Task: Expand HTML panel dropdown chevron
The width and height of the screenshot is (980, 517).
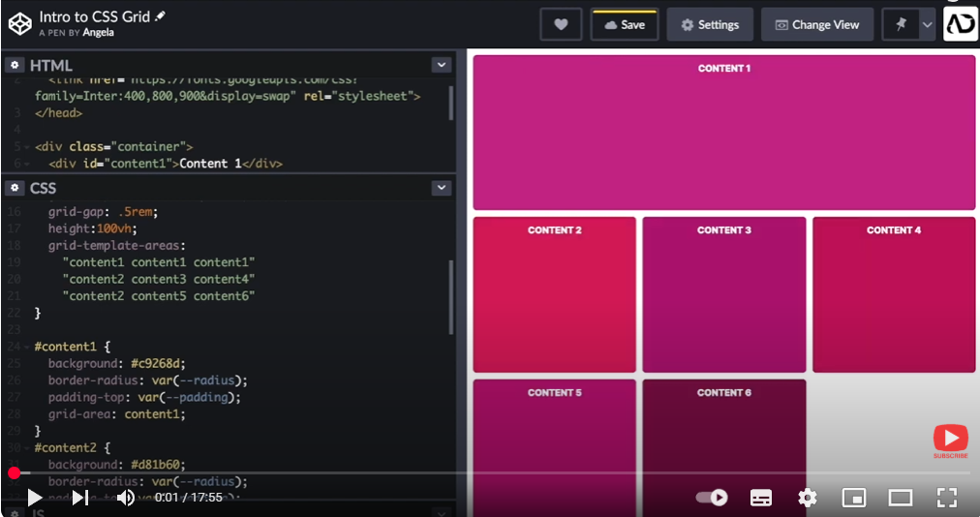Action: (442, 65)
